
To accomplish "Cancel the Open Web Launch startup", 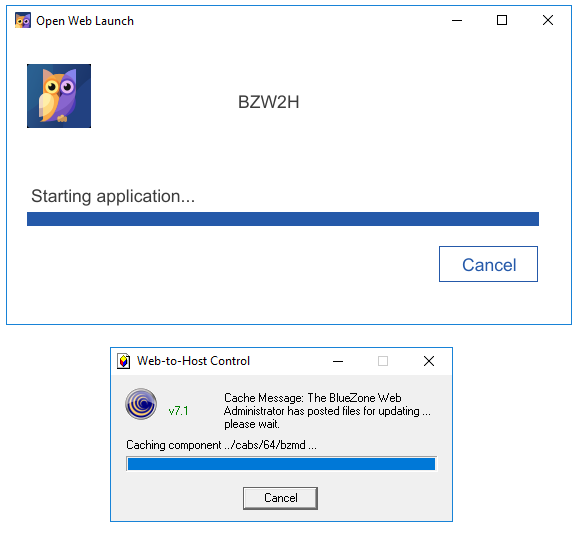I will [488, 264].
